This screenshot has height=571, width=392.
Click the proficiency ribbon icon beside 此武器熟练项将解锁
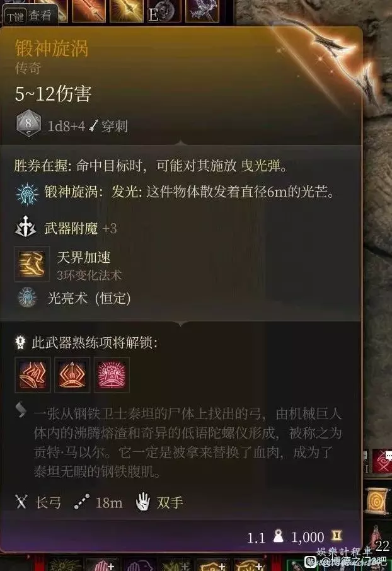click(x=20, y=342)
